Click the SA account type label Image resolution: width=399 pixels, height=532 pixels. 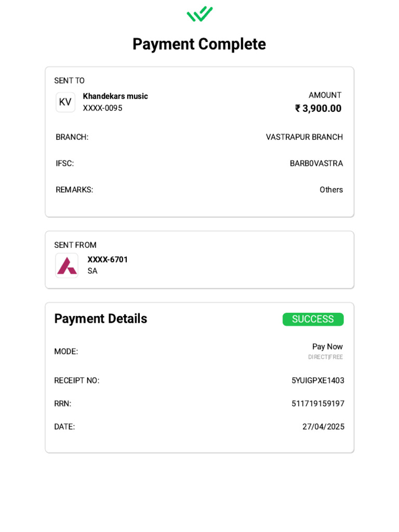click(92, 271)
